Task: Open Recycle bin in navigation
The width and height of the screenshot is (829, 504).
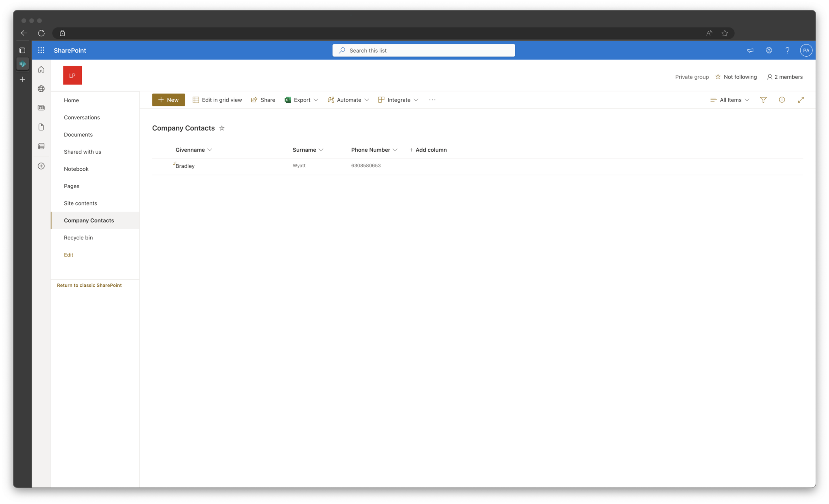Action: click(x=78, y=238)
